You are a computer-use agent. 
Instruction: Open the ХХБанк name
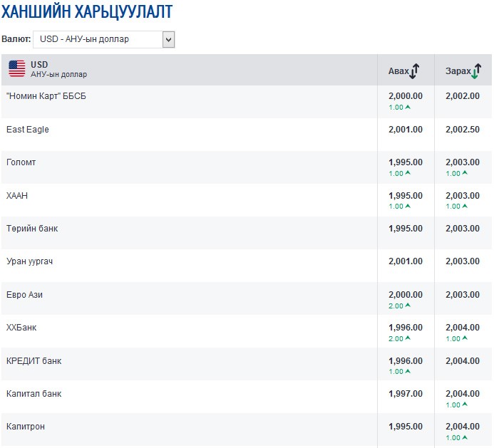point(21,328)
